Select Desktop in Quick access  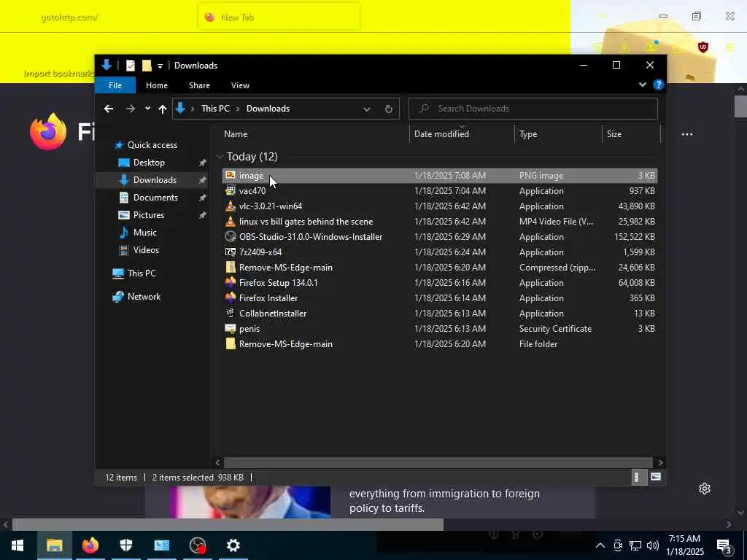pyautogui.click(x=149, y=163)
